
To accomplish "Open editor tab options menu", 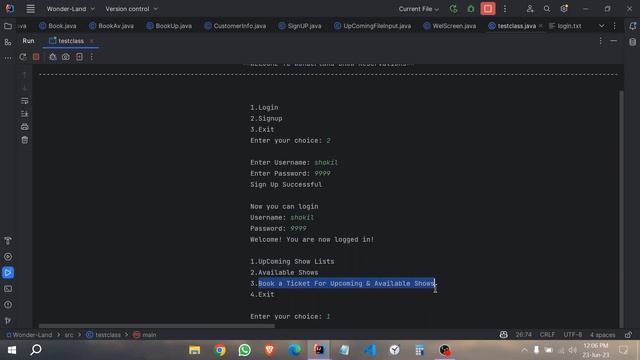I will point(615,26).
